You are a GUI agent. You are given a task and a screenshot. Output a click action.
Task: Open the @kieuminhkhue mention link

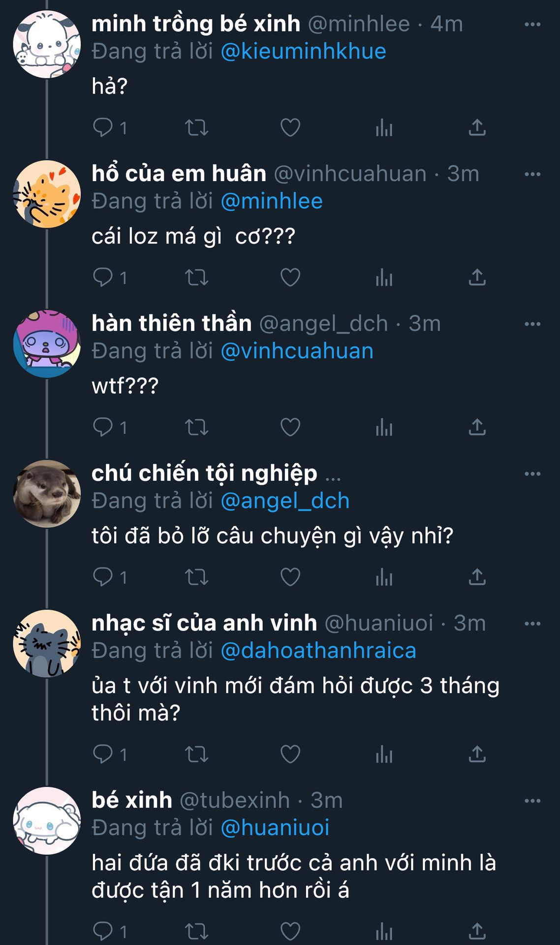pos(303,51)
